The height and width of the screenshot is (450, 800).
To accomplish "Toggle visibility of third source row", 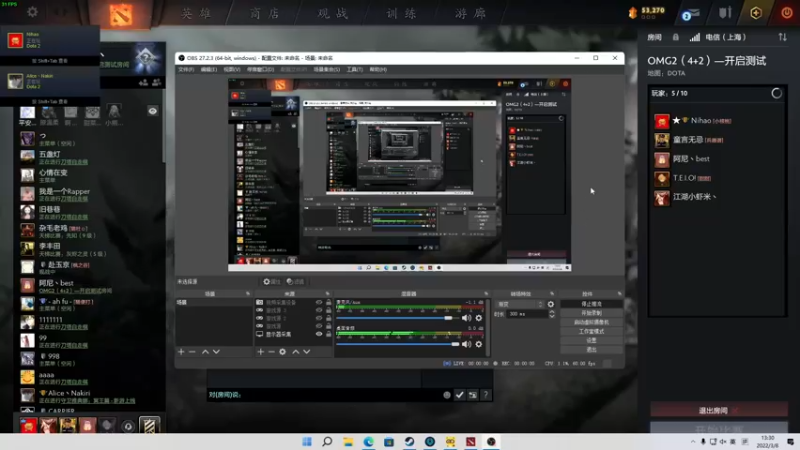I will coord(319,318).
